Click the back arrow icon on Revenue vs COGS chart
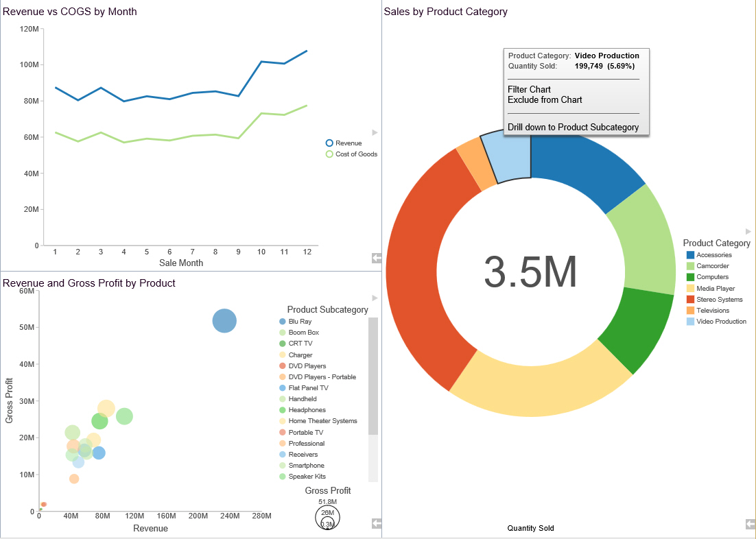The image size is (756, 539). click(x=376, y=258)
